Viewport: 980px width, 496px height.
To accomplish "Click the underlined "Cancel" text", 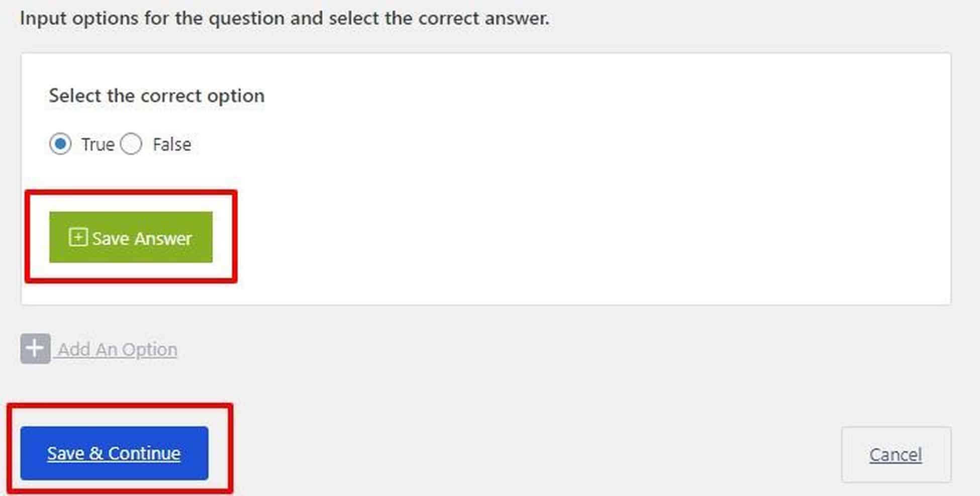I will coord(896,455).
